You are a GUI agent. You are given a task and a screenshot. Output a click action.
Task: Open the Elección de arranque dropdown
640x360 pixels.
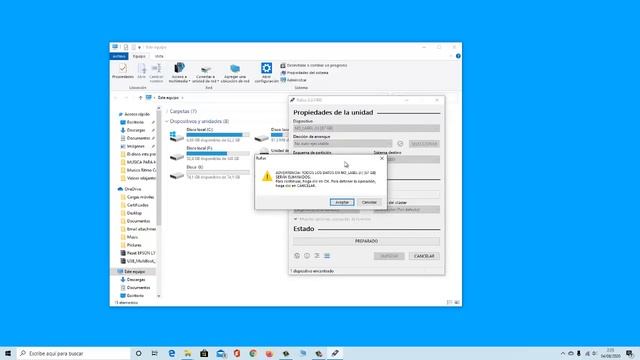pos(342,144)
